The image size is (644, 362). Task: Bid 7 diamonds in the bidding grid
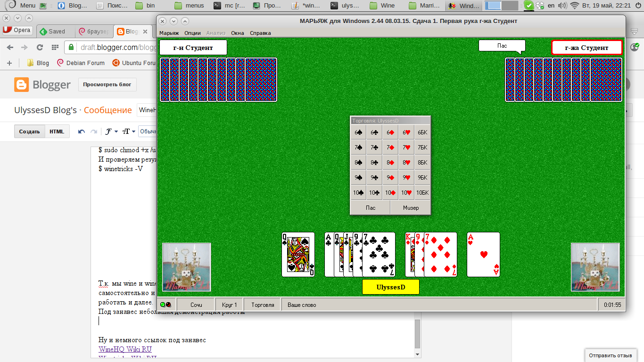click(x=390, y=148)
